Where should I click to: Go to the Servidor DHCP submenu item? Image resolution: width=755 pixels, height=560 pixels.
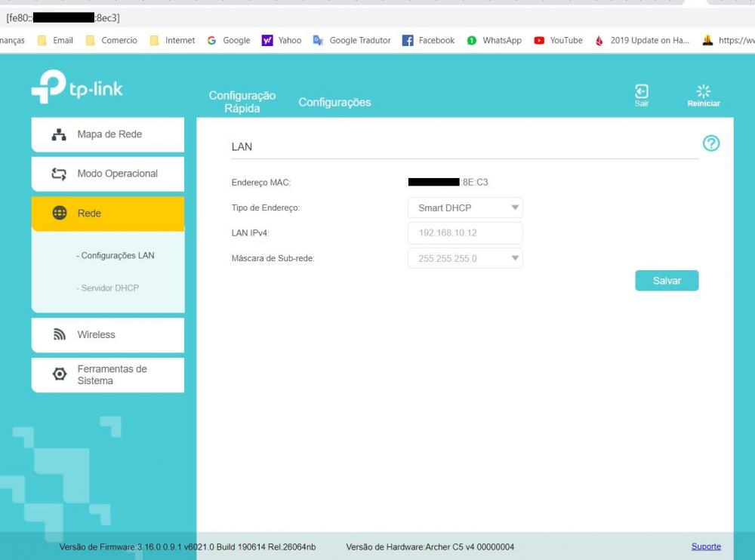tap(108, 288)
